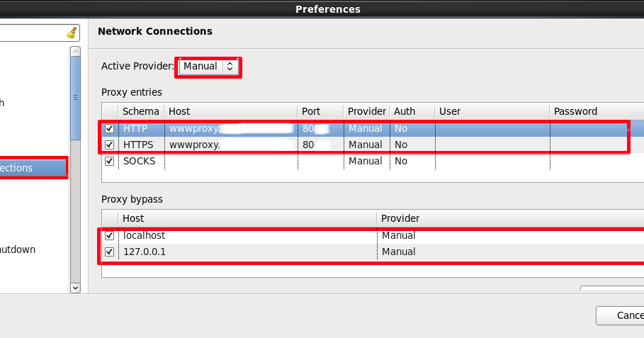This screenshot has height=338, width=644.
Task: Toggle the SOCKS proxy entry checkbox
Action: click(x=109, y=161)
